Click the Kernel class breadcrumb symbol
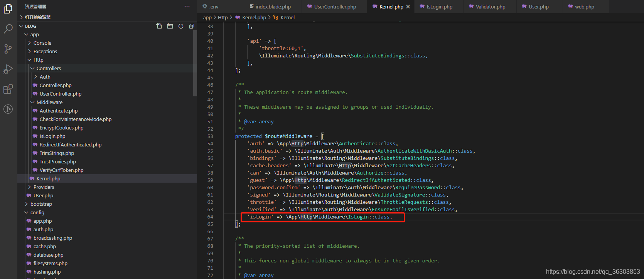Screen dimensions: 644x279 [284, 17]
